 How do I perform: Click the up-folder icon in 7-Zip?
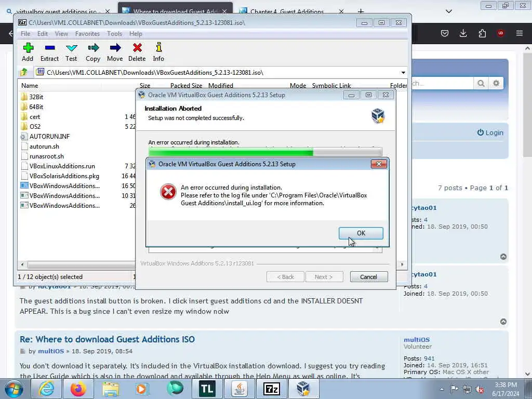tap(24, 72)
